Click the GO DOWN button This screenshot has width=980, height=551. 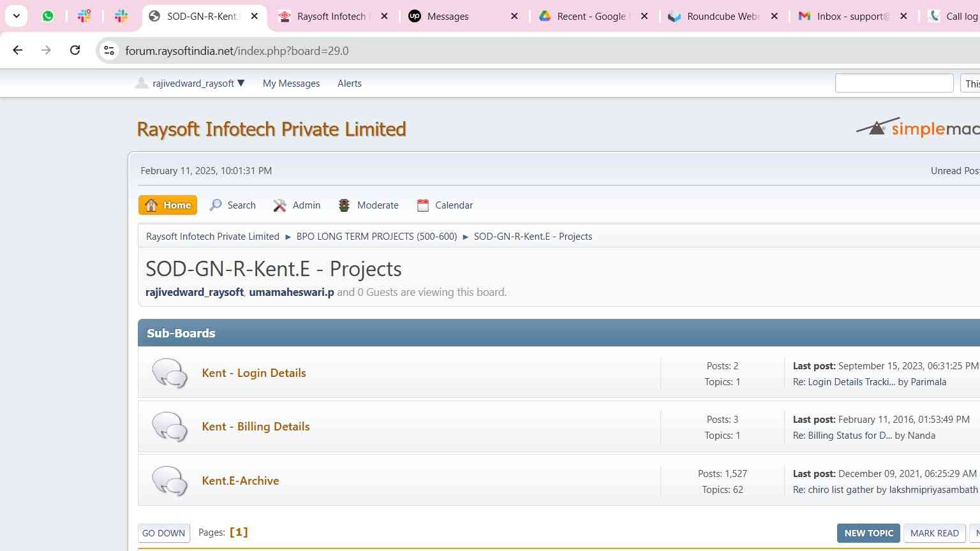[x=164, y=533]
